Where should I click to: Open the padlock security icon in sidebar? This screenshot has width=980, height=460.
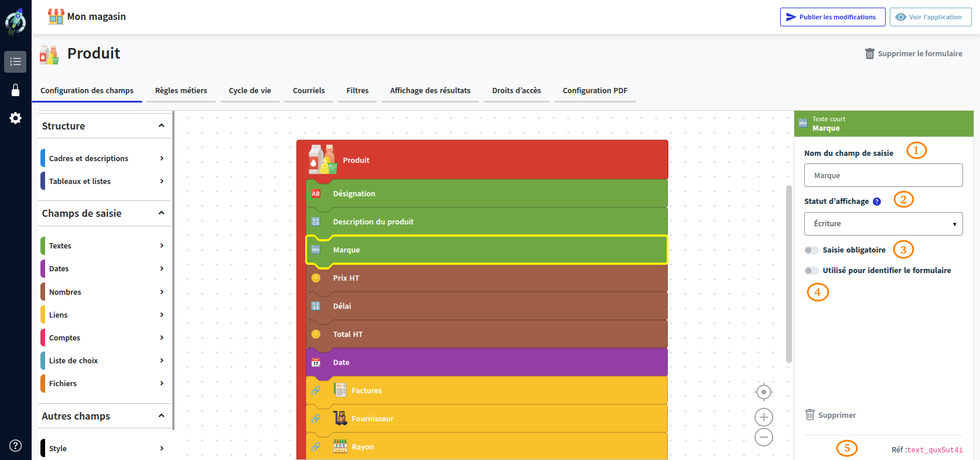pos(15,90)
